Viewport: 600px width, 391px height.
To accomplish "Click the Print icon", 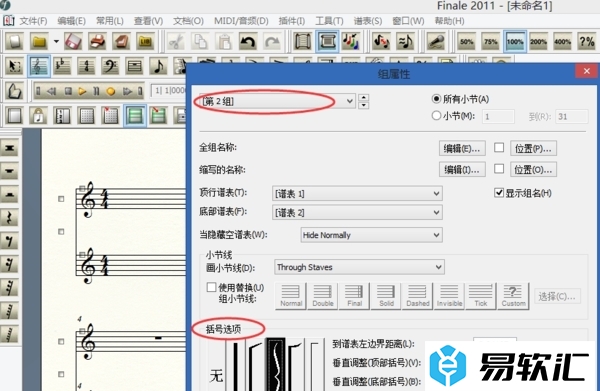I will [x=97, y=41].
